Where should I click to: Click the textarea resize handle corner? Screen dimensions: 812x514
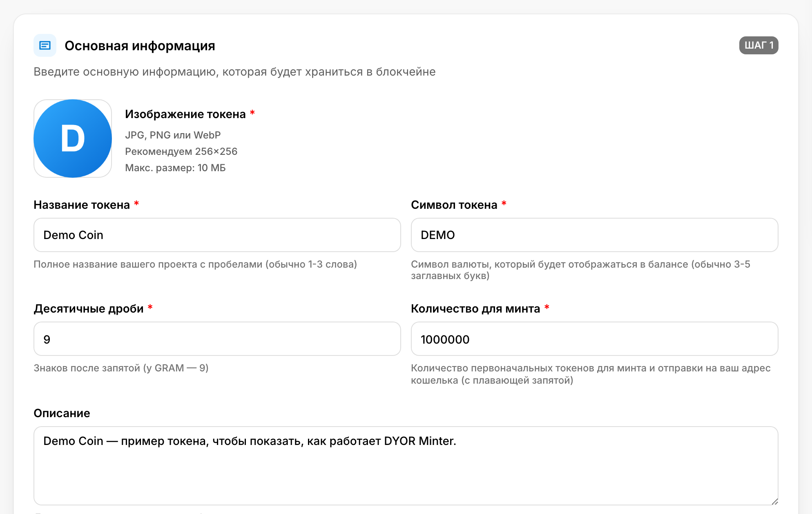774,501
